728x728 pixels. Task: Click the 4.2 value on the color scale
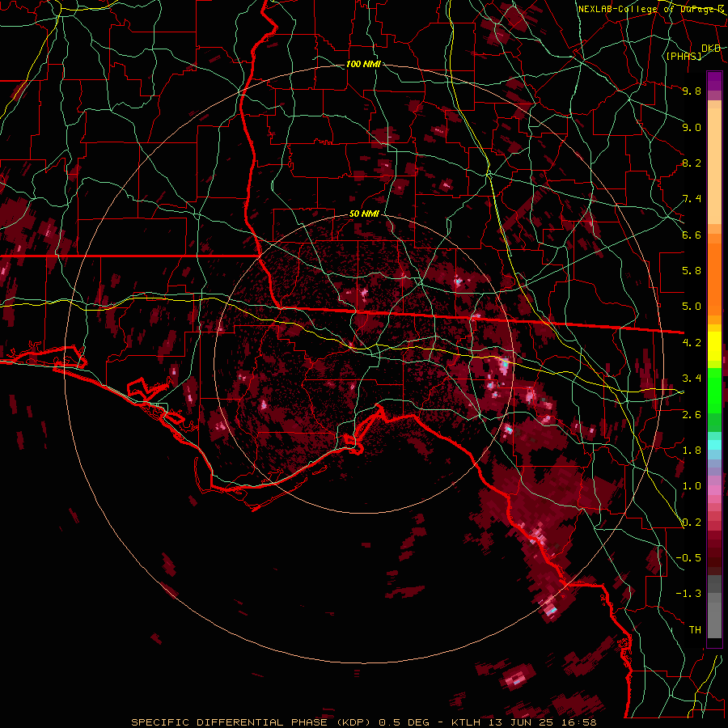pos(692,343)
